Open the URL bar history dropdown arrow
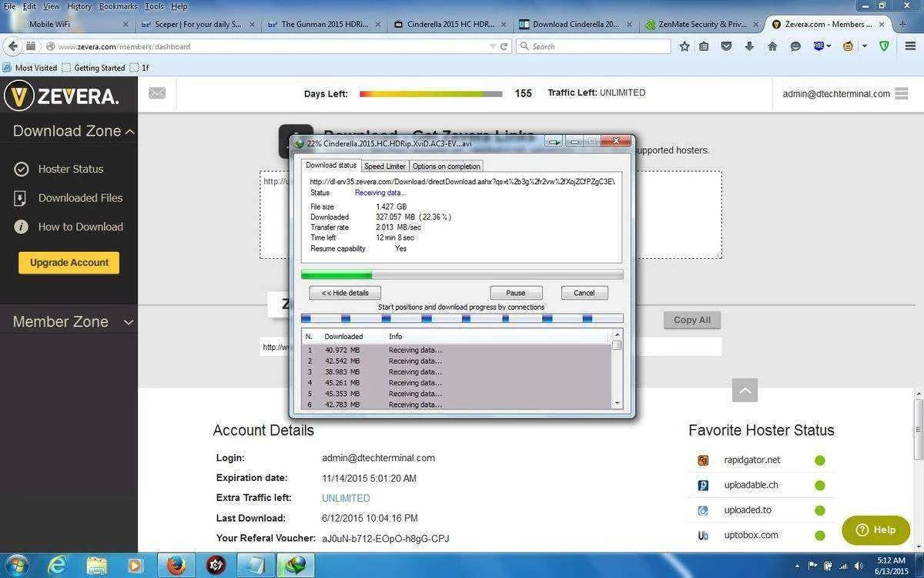This screenshot has width=924, height=578. click(x=493, y=46)
